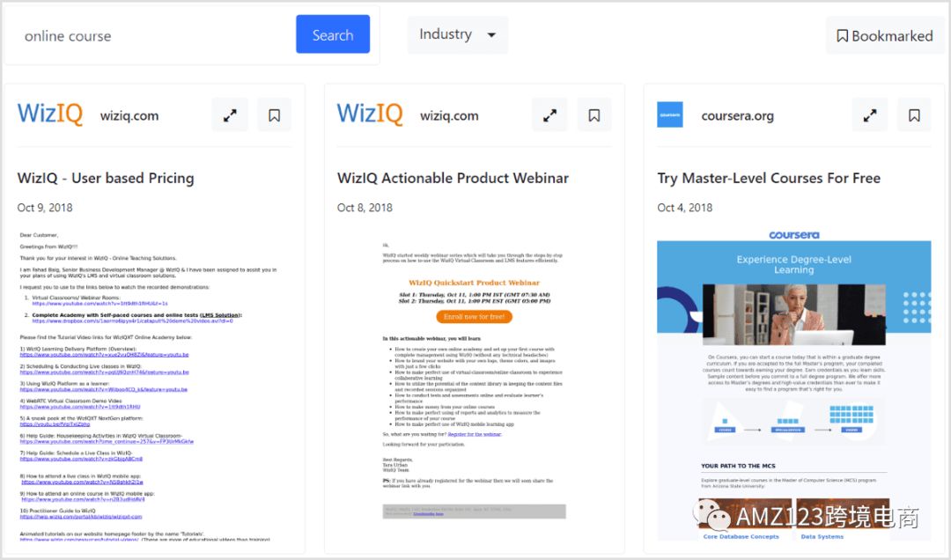Click the Coursera logo icon
The image size is (951, 560).
tap(669, 114)
